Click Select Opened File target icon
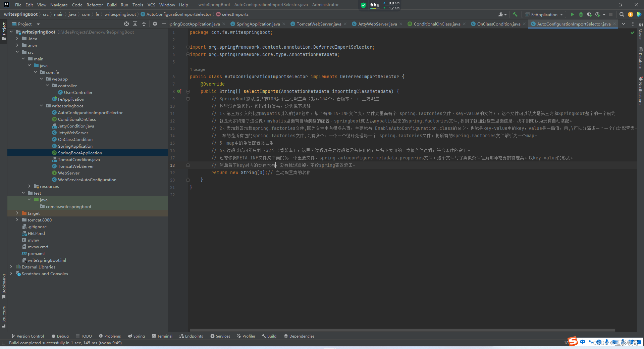The height and width of the screenshot is (349, 644). [126, 24]
